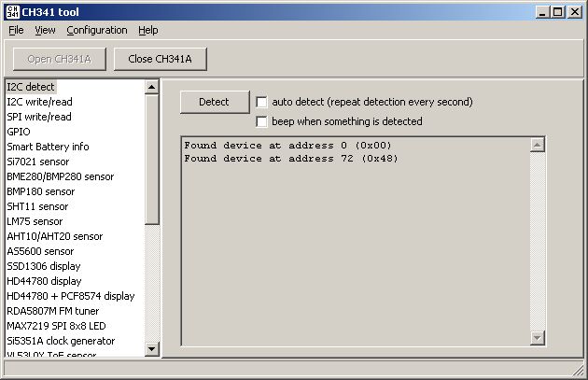
Task: Select BME280/BMP280 sensor entry
Action: (x=61, y=176)
